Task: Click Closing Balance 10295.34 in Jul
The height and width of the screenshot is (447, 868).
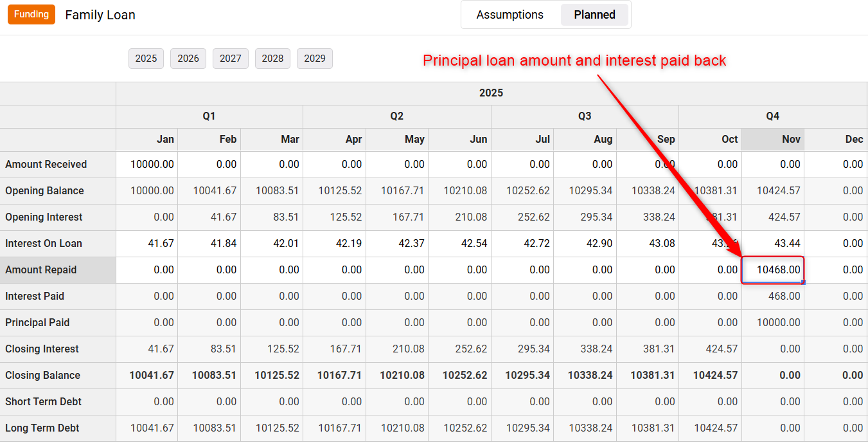Action: 522,376
